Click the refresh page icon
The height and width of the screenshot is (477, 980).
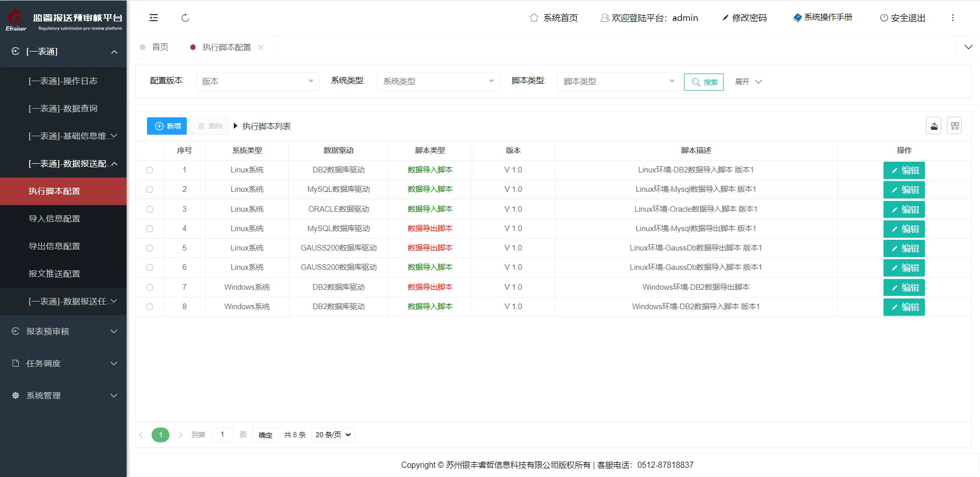(x=185, y=18)
